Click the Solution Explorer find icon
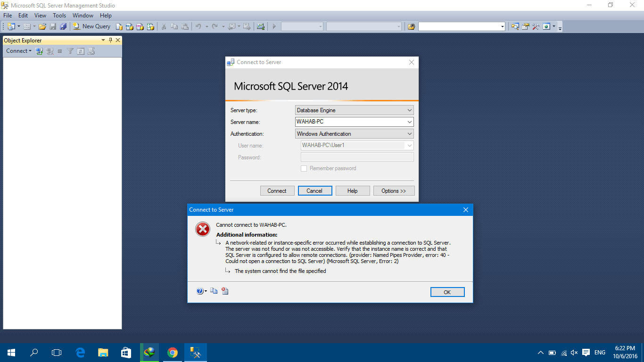This screenshot has height=362, width=644. (515, 26)
